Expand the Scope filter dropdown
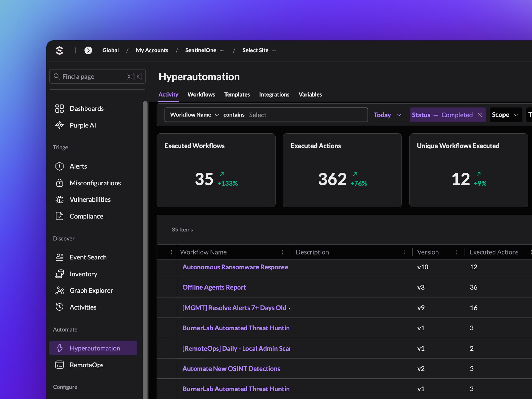Viewport: 532px width, 399px height. click(x=506, y=115)
